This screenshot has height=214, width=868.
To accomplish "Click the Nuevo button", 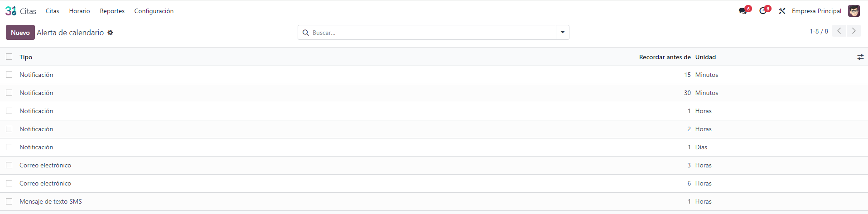I will (x=20, y=33).
